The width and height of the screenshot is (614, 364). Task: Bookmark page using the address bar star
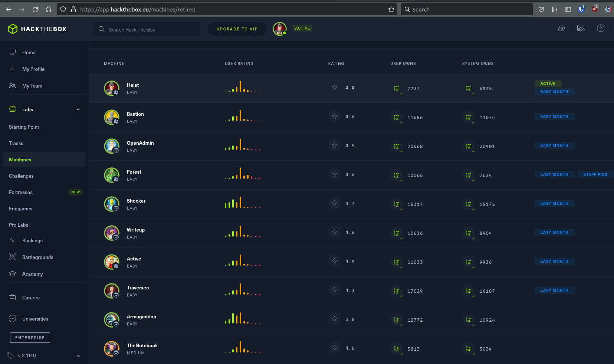(x=391, y=10)
